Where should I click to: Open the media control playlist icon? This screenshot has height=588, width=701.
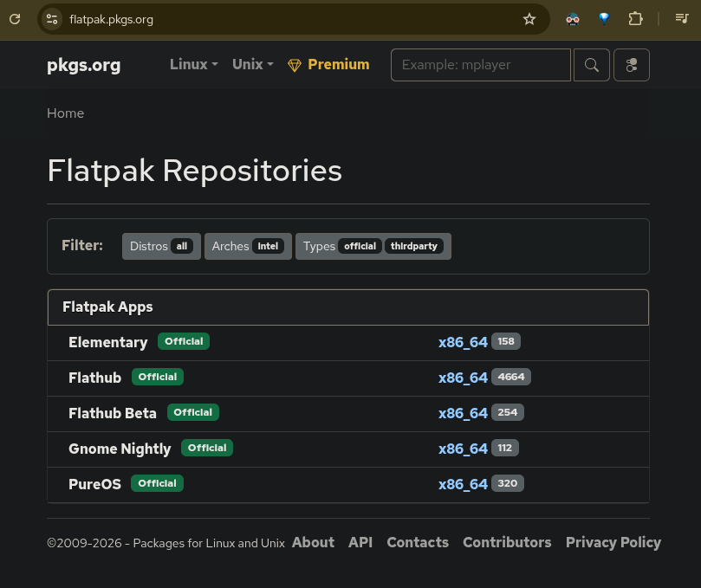[682, 19]
